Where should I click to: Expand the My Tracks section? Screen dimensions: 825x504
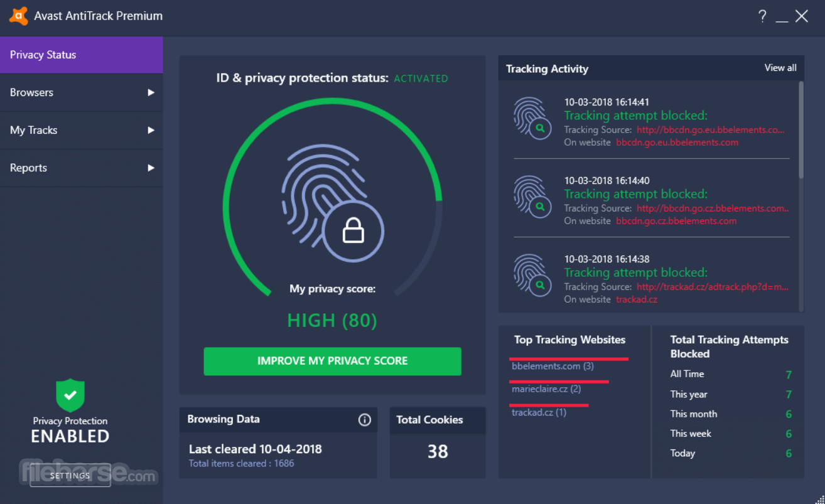click(151, 130)
